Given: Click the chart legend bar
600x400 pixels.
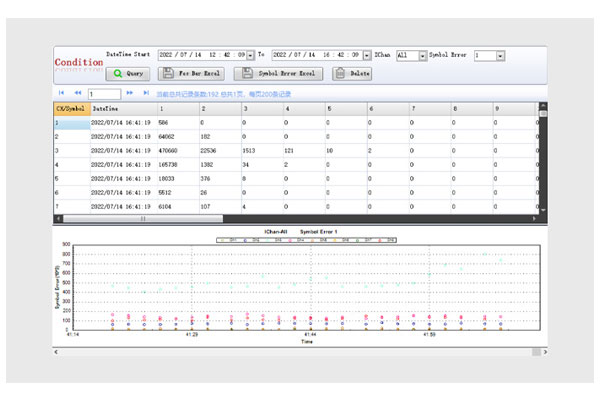Looking at the screenshot, I should 307,240.
